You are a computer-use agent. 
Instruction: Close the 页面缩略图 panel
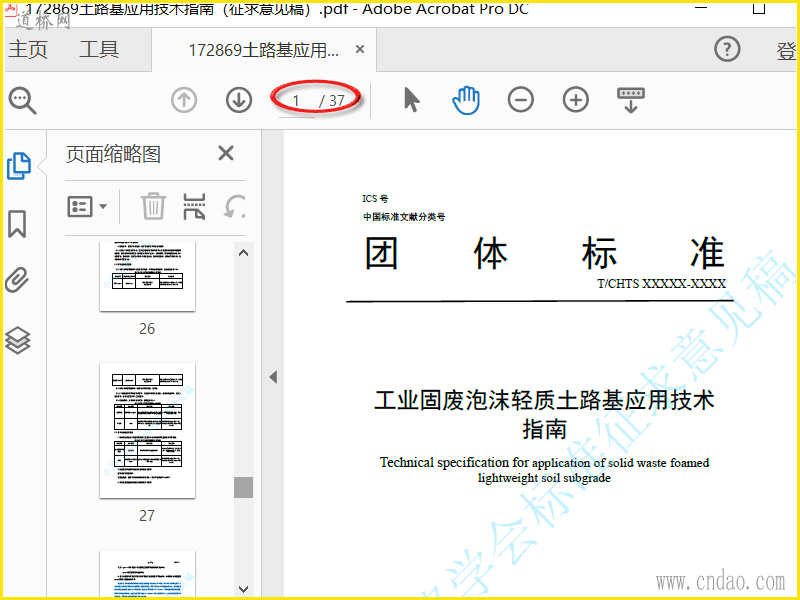(226, 153)
